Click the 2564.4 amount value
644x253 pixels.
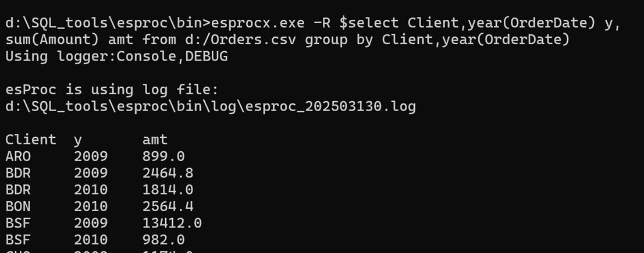[168, 206]
